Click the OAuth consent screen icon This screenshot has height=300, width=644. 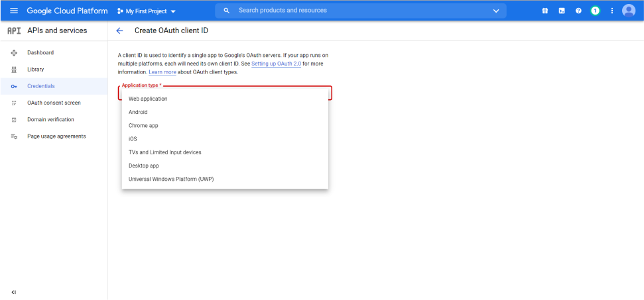point(14,103)
